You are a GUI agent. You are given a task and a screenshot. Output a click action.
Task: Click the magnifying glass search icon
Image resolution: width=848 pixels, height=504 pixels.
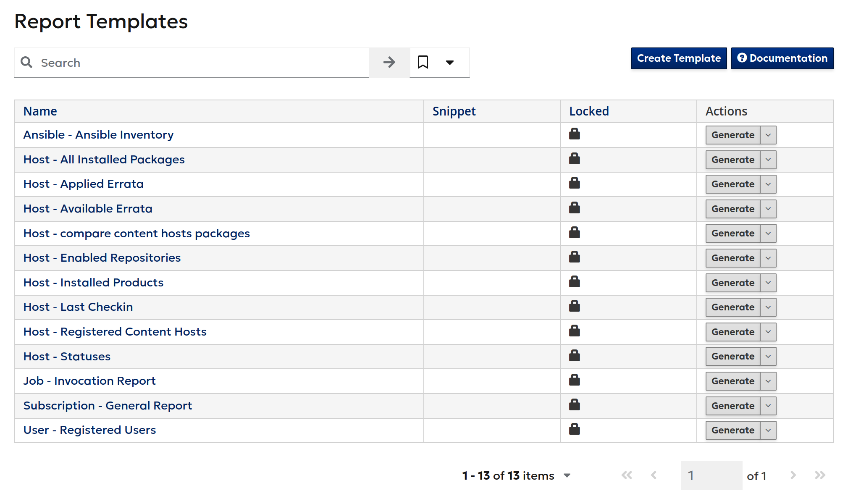click(x=26, y=62)
